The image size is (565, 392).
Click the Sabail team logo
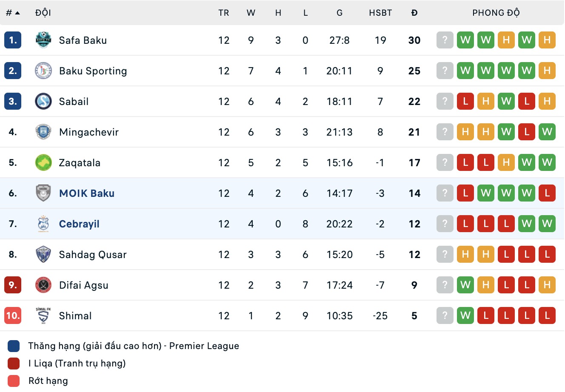(43, 102)
